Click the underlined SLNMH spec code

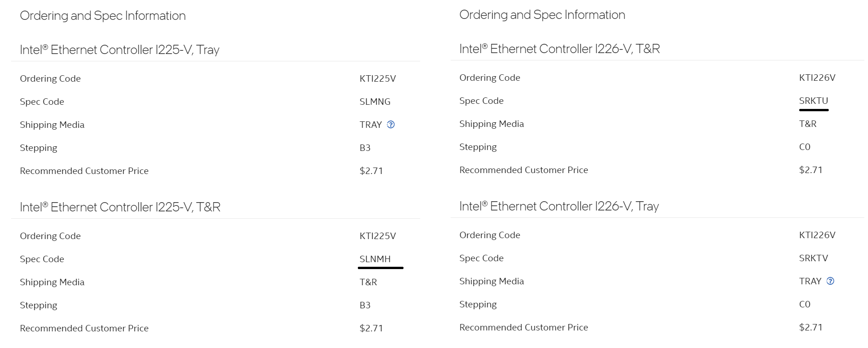pyautogui.click(x=375, y=259)
